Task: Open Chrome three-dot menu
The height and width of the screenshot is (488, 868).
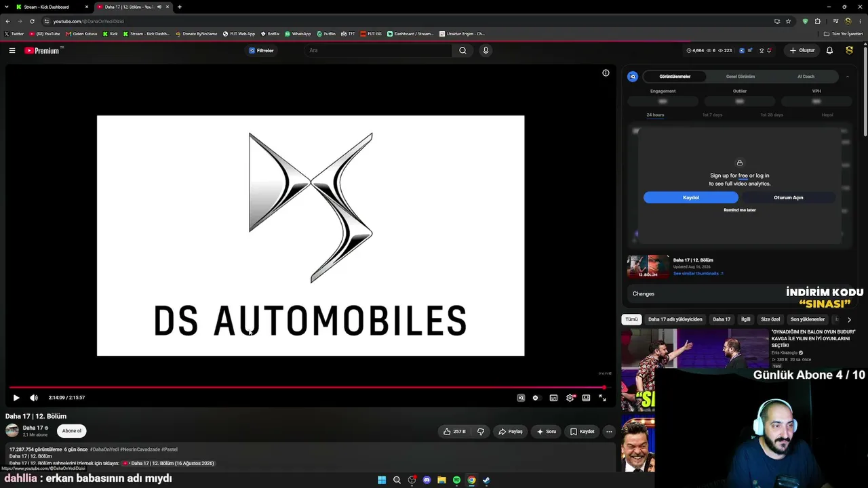Action: tap(860, 21)
